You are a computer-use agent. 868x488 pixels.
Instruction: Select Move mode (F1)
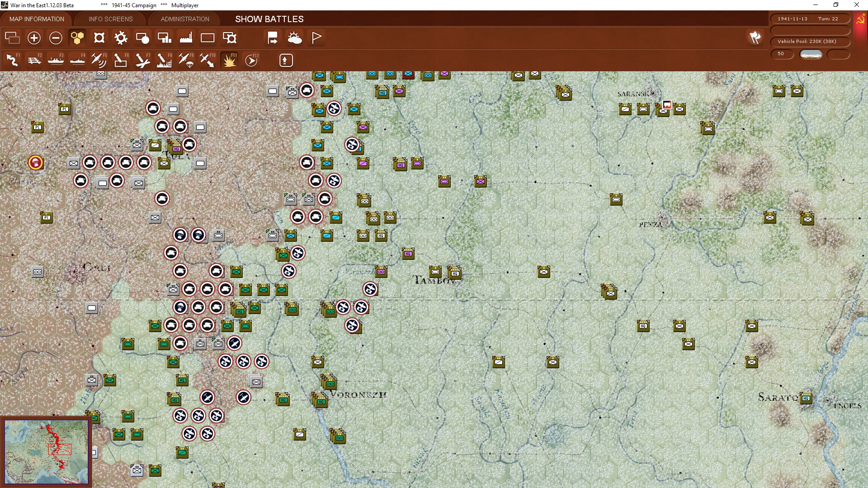12,60
